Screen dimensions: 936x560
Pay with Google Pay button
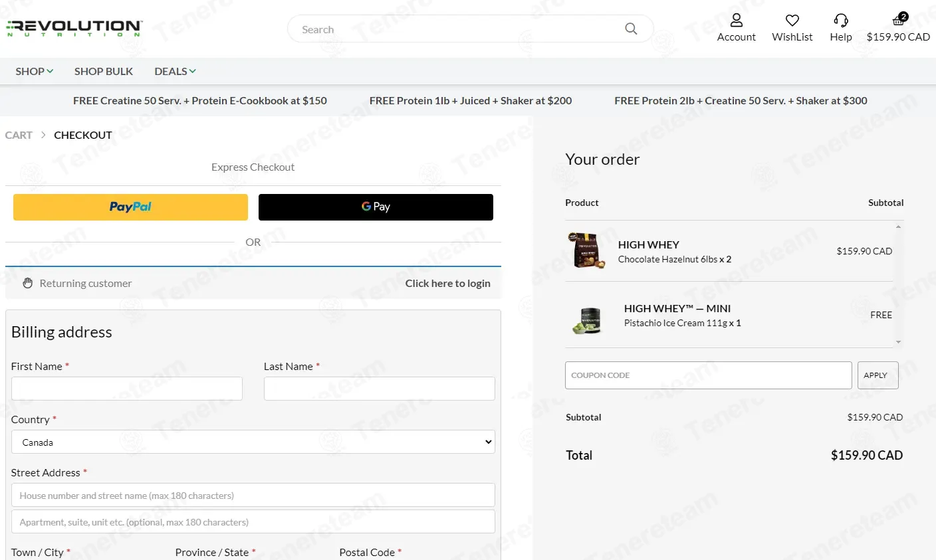coord(376,207)
